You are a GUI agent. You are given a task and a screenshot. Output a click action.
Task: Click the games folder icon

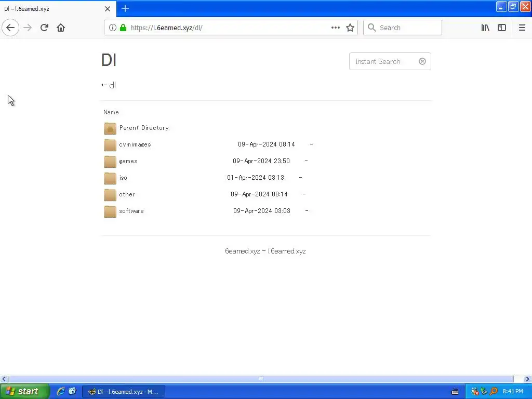110,162
